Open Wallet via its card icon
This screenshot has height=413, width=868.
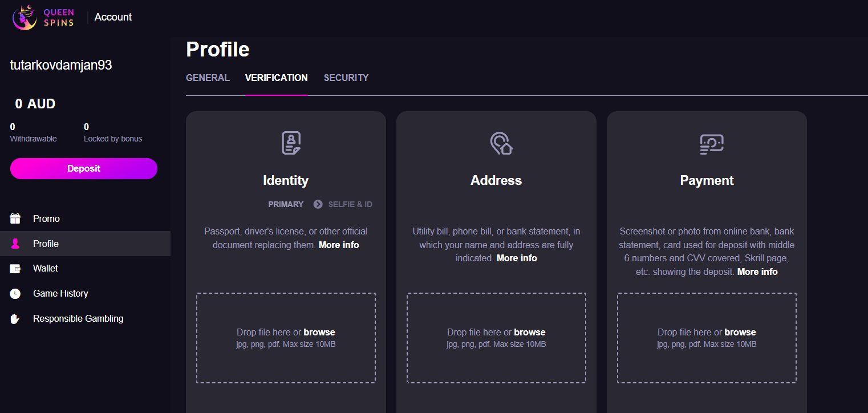15,268
